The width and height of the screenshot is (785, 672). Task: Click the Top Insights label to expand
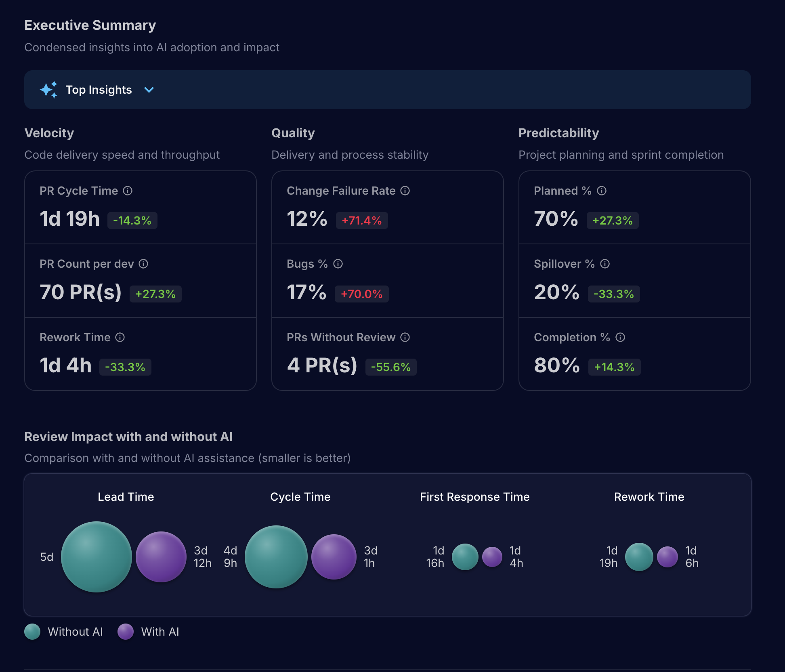99,90
